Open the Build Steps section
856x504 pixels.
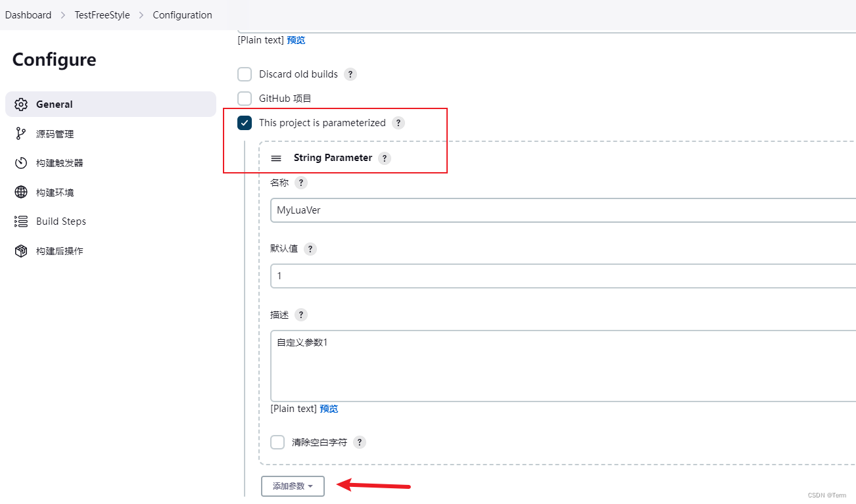coord(61,221)
